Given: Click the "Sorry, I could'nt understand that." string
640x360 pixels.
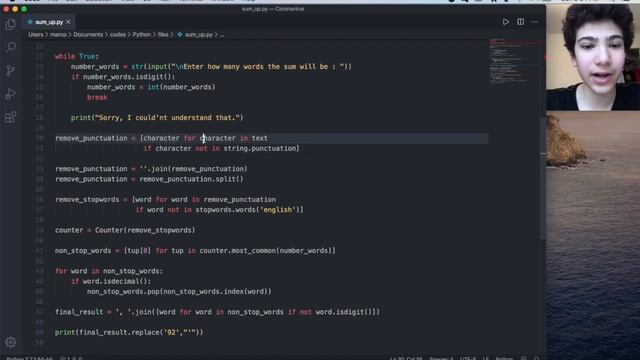Looking at the screenshot, I should (x=167, y=118).
